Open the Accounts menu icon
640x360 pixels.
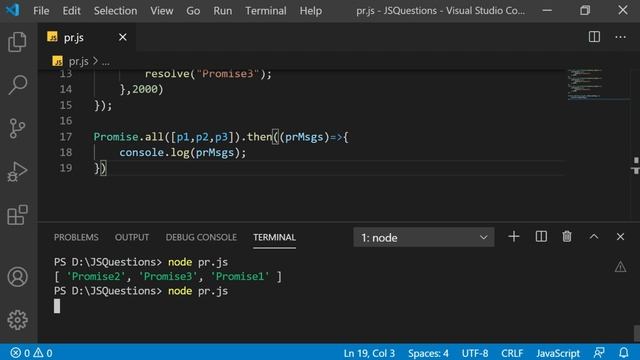(x=17, y=277)
